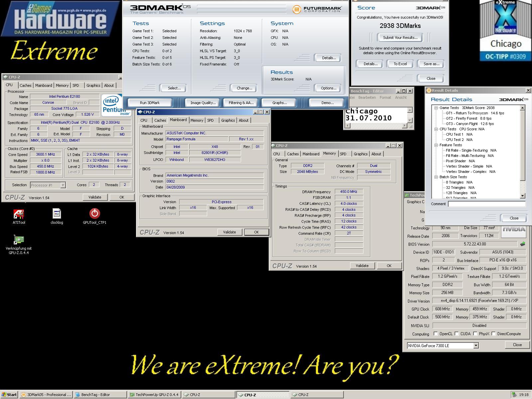Image resolution: width=532 pixels, height=399 pixels.
Task: Click Details button in Score window
Action: pyautogui.click(x=370, y=64)
